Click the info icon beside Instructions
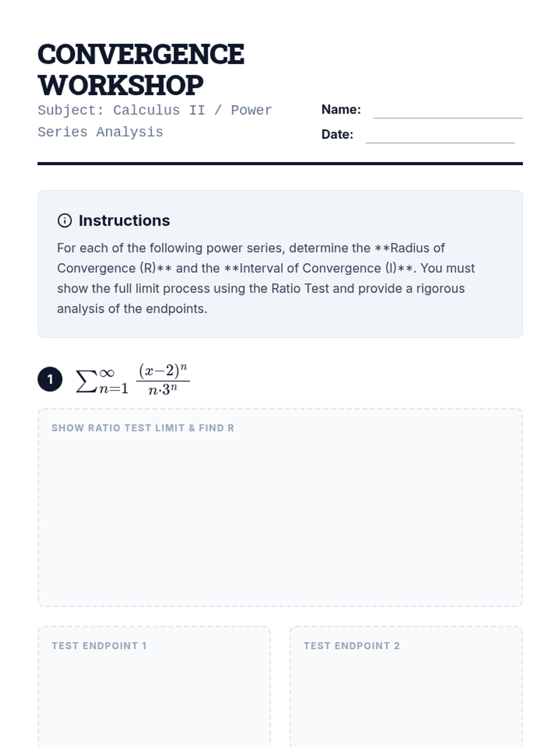Viewport: 560px width, 747px height. [x=64, y=220]
